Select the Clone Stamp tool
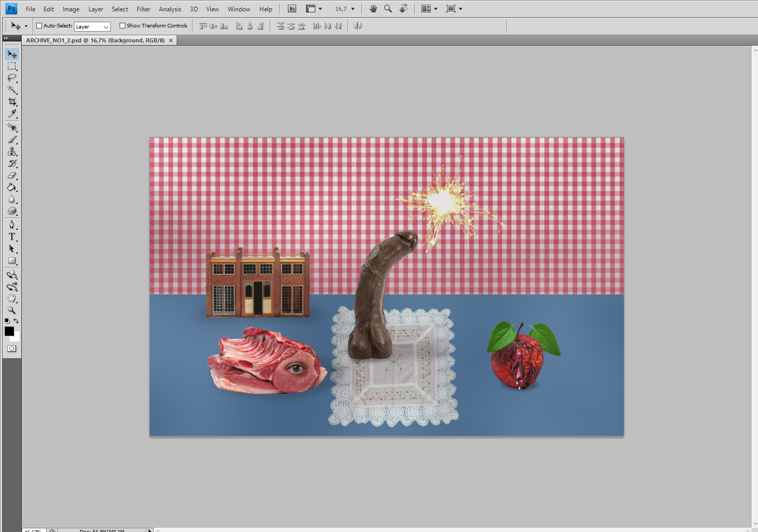Image resolution: width=758 pixels, height=532 pixels. click(x=12, y=152)
